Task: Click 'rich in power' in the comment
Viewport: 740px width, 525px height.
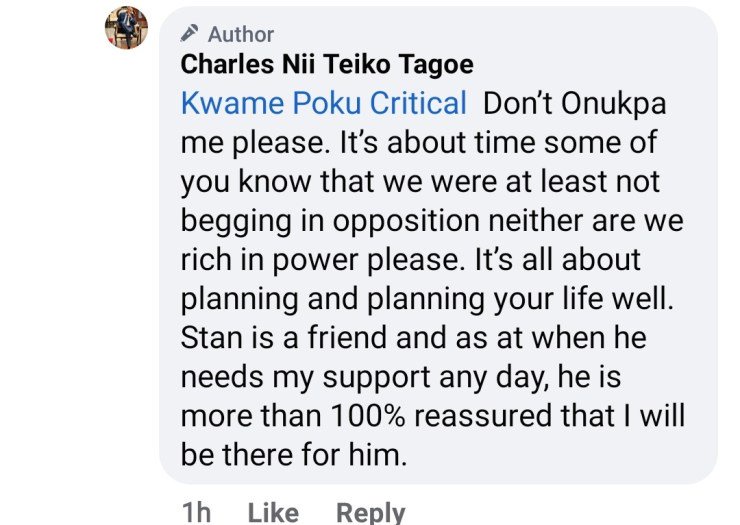Action: (277, 259)
